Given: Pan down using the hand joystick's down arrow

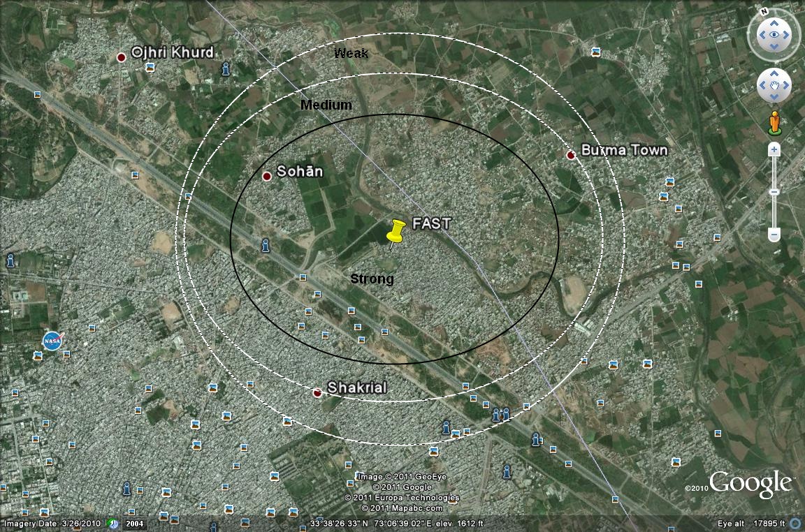Looking at the screenshot, I should tap(774, 96).
